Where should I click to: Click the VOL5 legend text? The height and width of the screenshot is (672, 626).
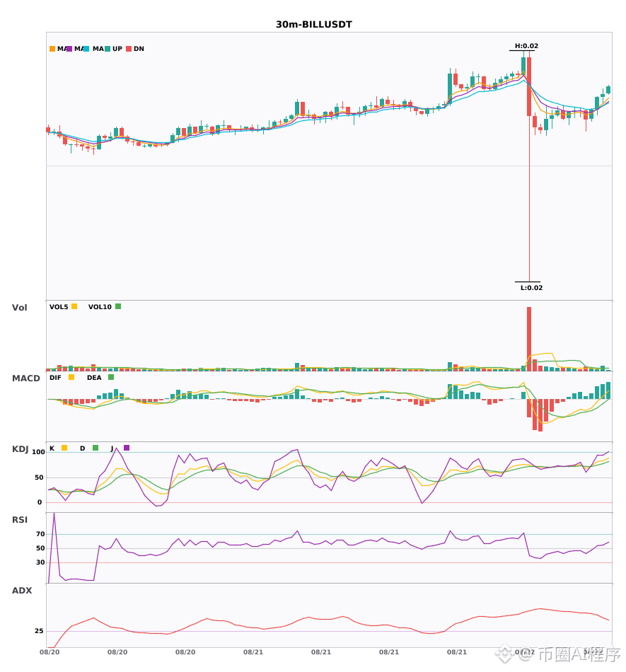click(59, 307)
